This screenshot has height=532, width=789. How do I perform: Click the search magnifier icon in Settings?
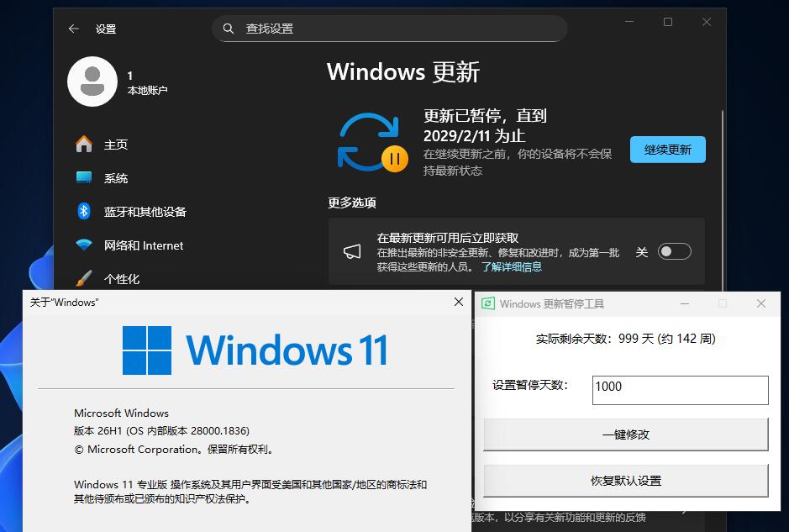(229, 29)
